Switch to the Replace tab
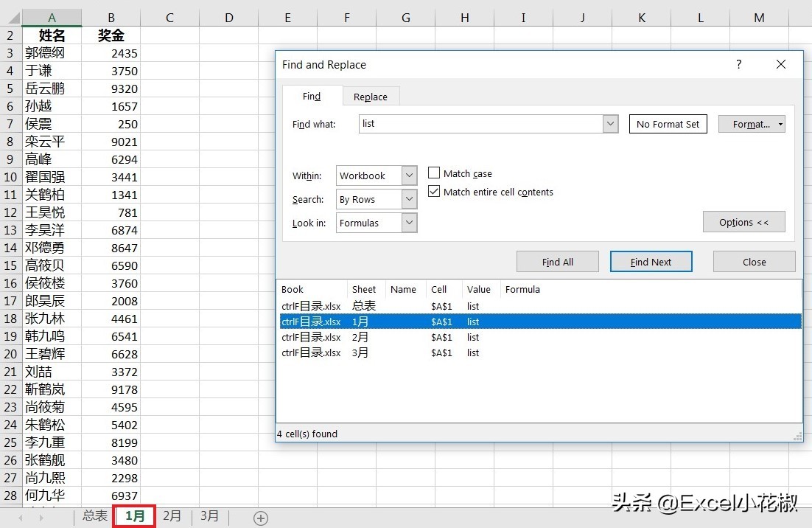The width and height of the screenshot is (812, 528). pyautogui.click(x=371, y=97)
